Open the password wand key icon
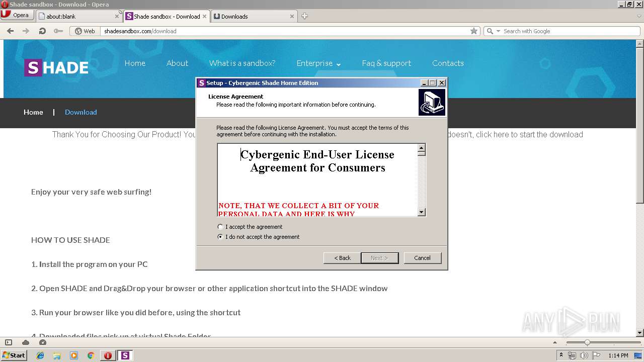Image resolution: width=644 pixels, height=362 pixels. 58,31
